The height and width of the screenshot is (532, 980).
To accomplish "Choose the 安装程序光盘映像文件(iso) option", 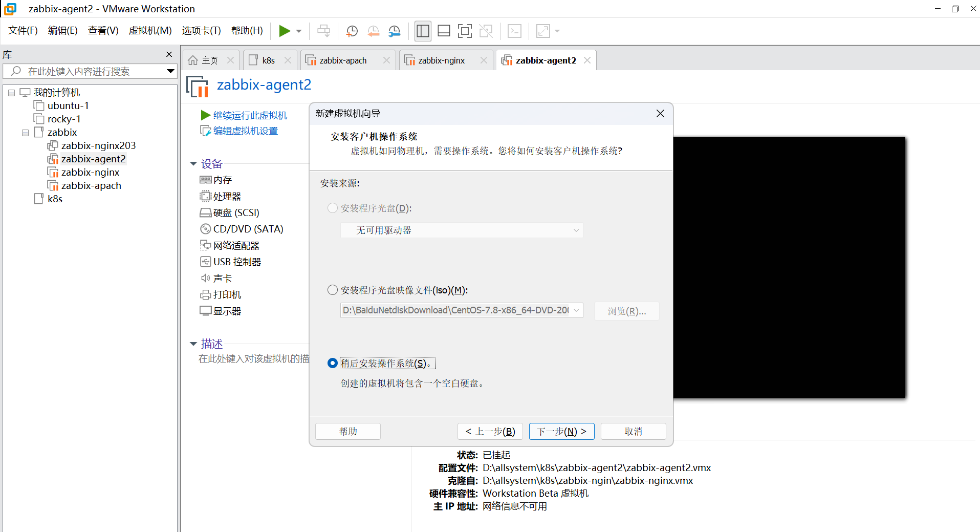I will point(333,290).
